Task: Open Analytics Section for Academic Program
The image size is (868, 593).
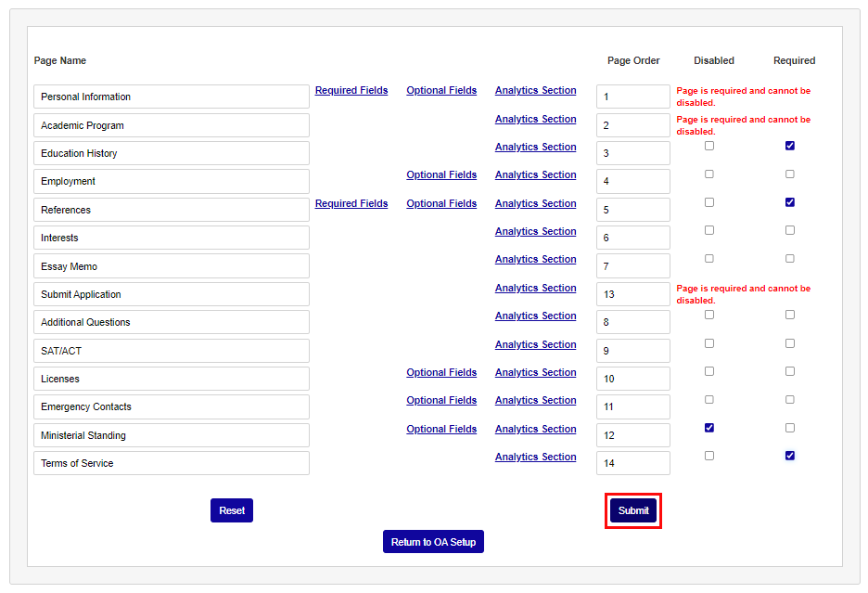Action: pyautogui.click(x=535, y=119)
